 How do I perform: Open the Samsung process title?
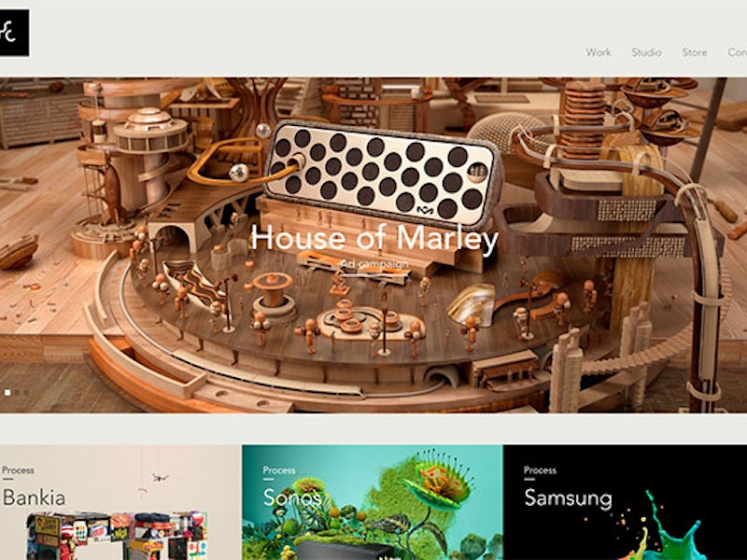coord(568,498)
